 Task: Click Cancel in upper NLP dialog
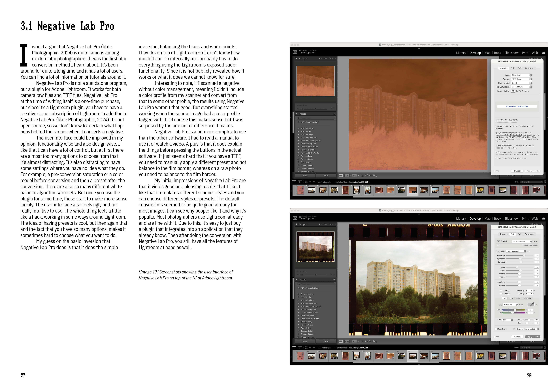517,171
